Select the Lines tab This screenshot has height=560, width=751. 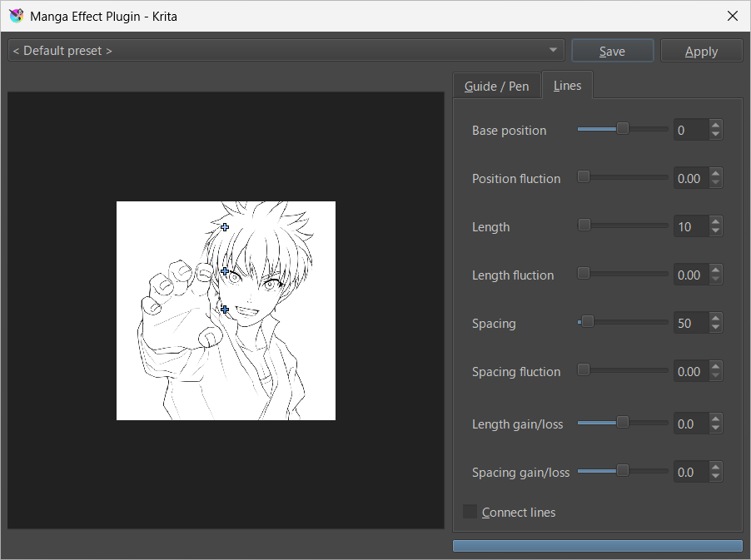coord(567,86)
